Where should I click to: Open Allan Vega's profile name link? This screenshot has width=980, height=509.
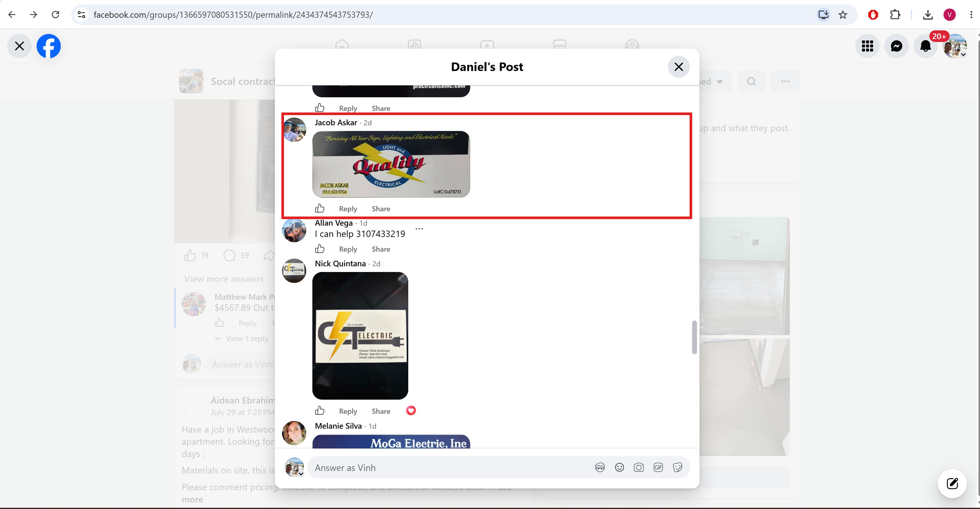tap(334, 223)
